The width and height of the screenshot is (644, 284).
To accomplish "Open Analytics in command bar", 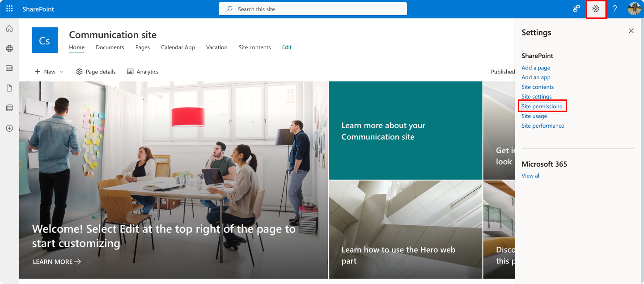I will tap(143, 72).
